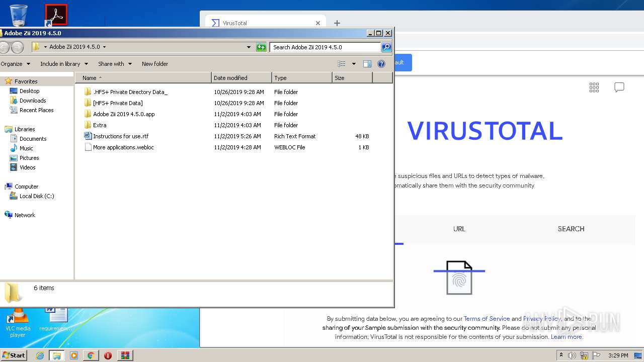Expand Include in library dropdown
The height and width of the screenshot is (362, 644).
[x=64, y=64]
